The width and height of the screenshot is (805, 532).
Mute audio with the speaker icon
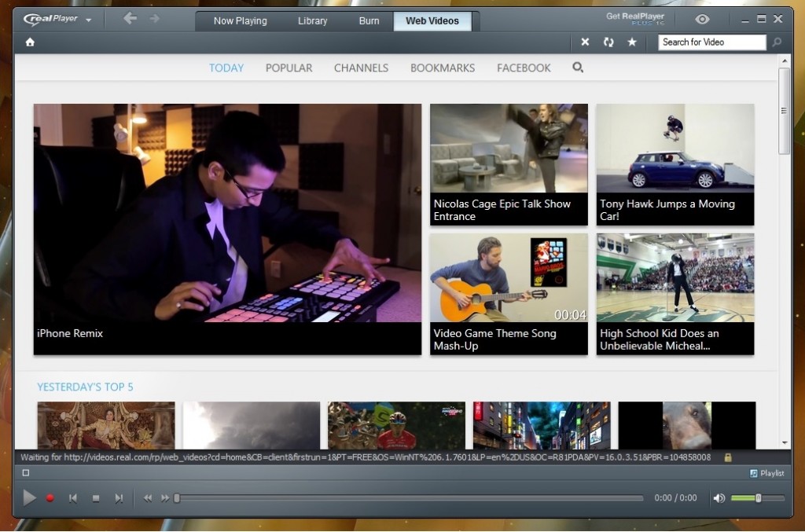[719, 498]
